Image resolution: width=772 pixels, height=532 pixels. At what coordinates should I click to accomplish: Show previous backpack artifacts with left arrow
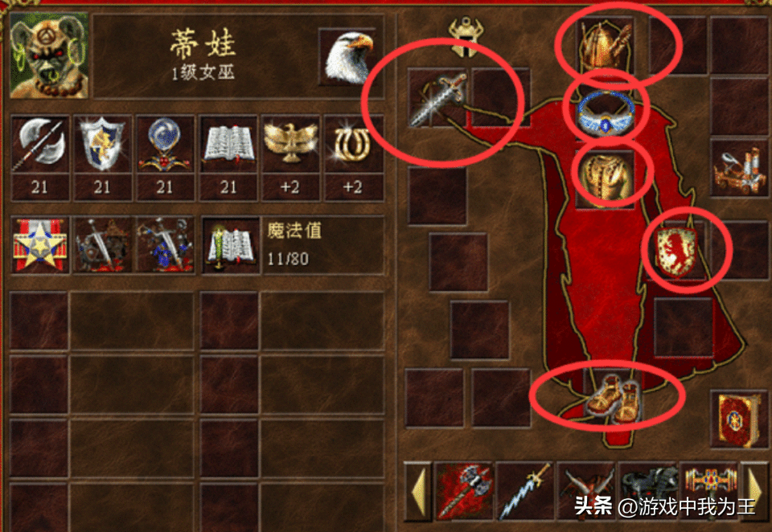click(418, 491)
